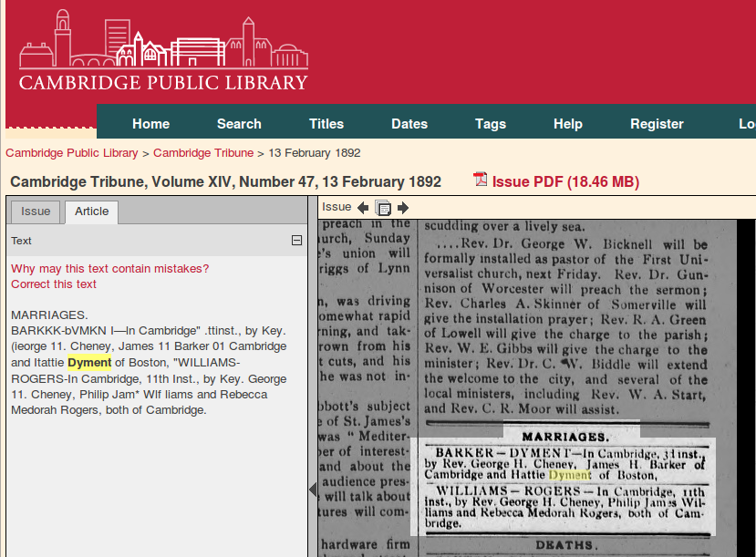The height and width of the screenshot is (557, 756).
Task: Open the Home menu item
Action: (x=150, y=124)
